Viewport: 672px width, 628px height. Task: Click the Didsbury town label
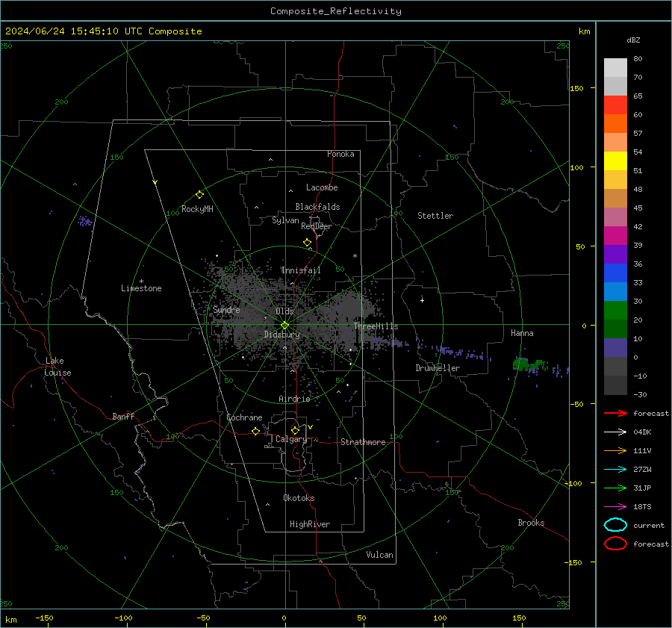pos(281,335)
